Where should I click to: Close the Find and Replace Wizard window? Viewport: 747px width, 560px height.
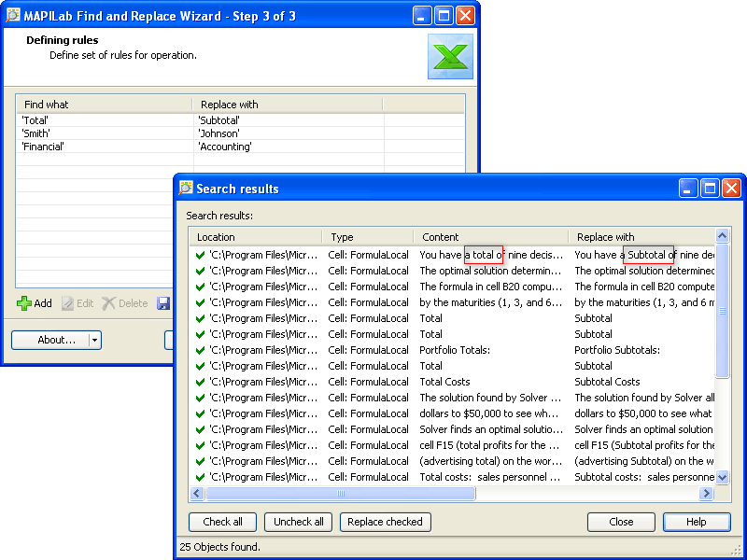(x=465, y=16)
